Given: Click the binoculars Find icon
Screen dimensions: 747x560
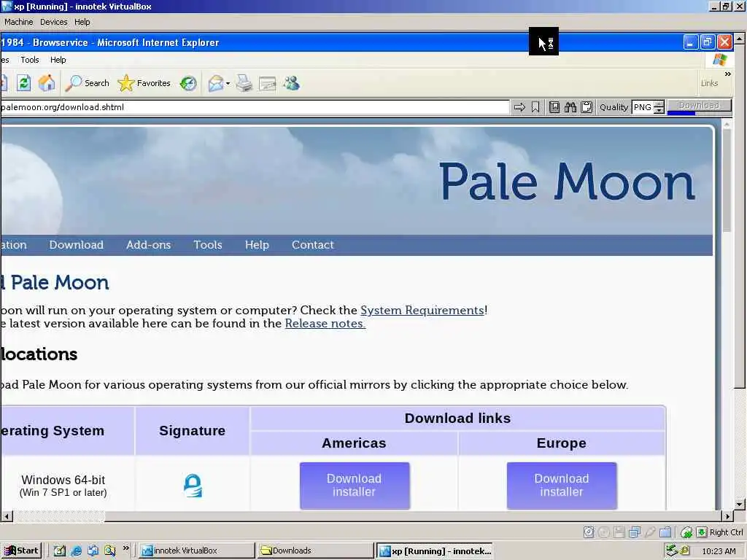Looking at the screenshot, I should [570, 107].
